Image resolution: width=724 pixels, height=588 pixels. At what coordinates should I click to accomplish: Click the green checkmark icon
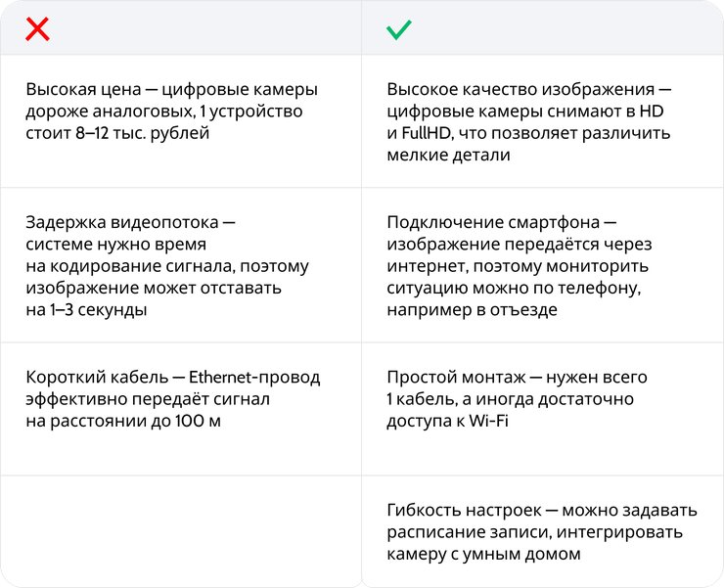point(398,29)
